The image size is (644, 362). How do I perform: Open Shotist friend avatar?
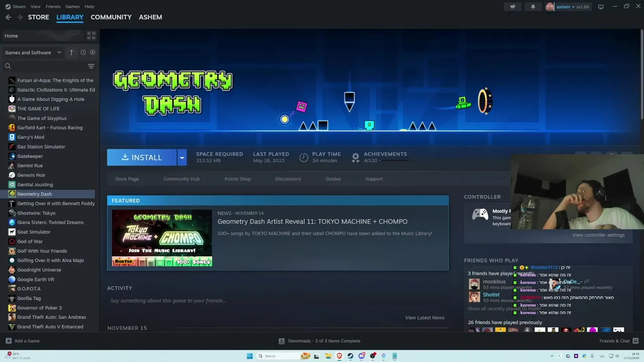coord(474,297)
